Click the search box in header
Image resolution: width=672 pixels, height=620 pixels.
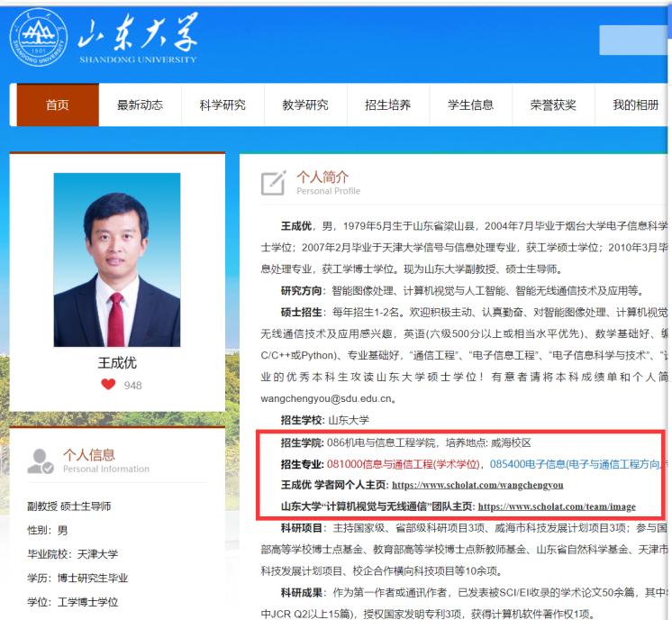tap(635, 40)
